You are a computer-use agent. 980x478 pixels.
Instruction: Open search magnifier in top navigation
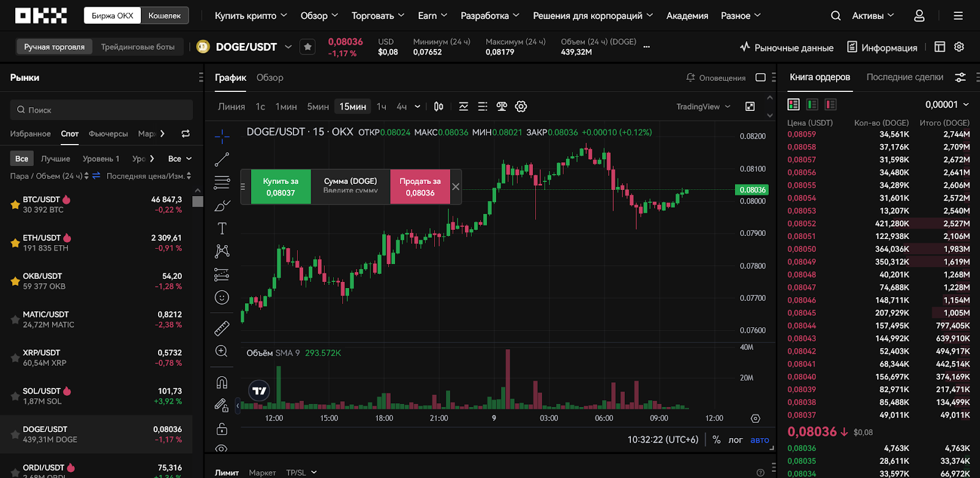tap(835, 16)
